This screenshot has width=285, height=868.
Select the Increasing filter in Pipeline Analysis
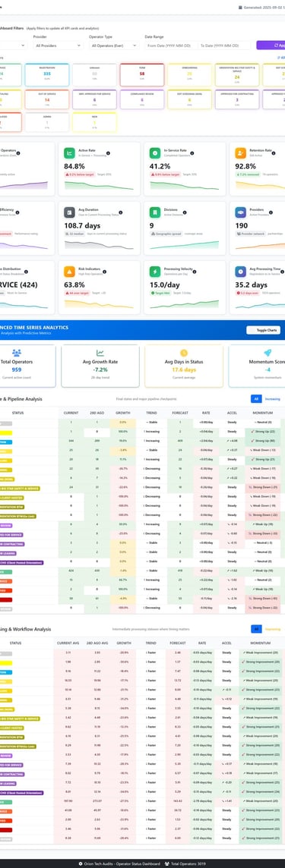272,398
